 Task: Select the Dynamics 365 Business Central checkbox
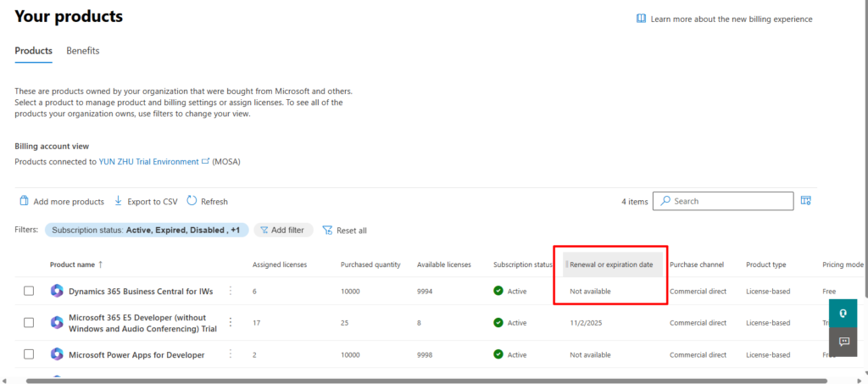[x=29, y=291]
